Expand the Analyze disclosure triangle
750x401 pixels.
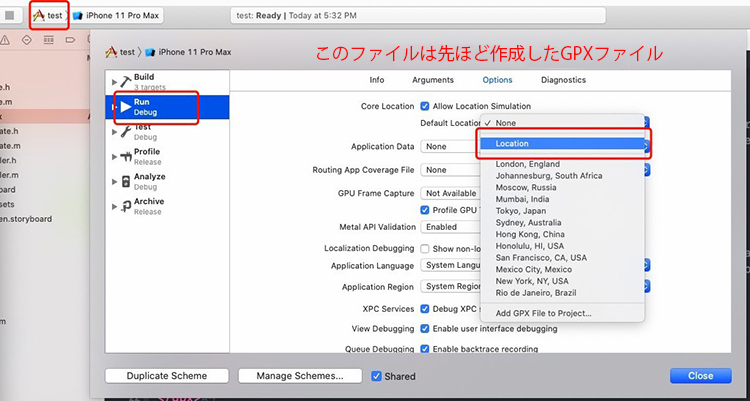point(114,181)
